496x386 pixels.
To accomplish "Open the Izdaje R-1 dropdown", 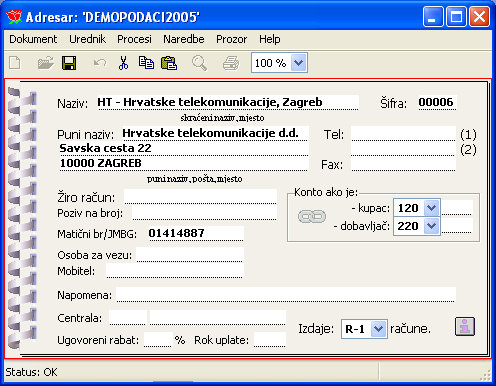I will [378, 329].
